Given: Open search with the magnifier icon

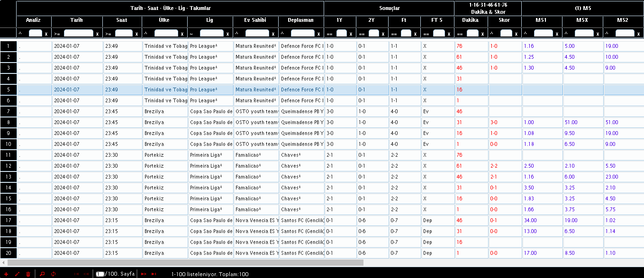Looking at the screenshot, I should coord(42,274).
